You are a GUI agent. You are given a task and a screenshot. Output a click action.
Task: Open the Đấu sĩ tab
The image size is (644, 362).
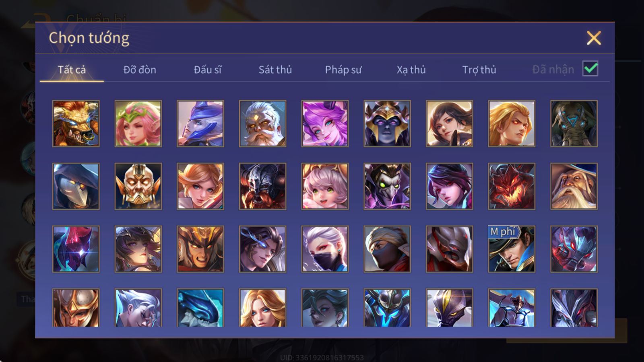[207, 70]
